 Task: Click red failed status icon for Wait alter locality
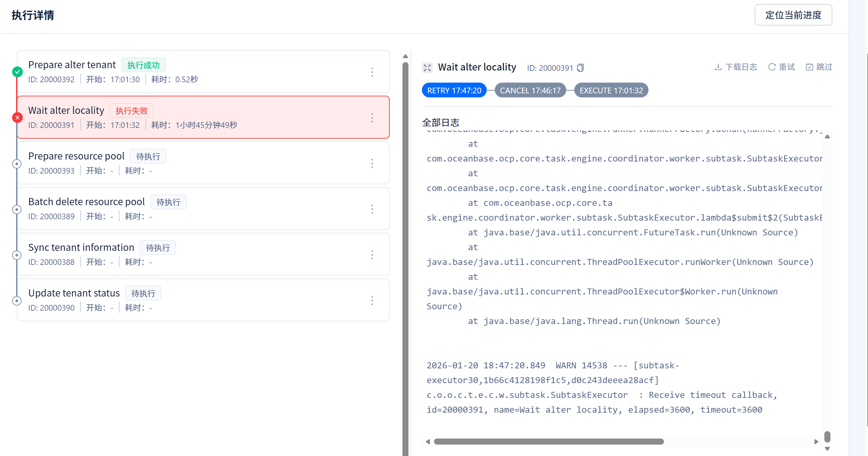17,118
